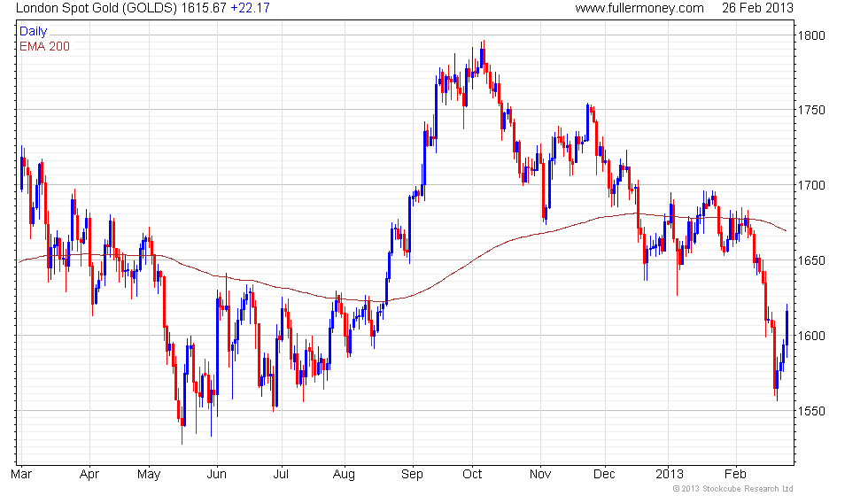The image size is (868, 496).
Task: Select the 'EMA 200' legend label
Action: click(45, 46)
